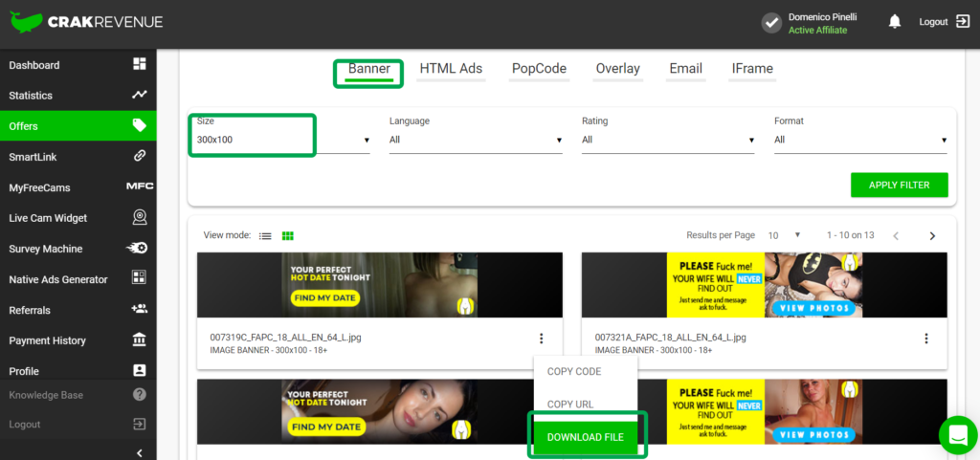Open options menu for 007321A banner
The height and width of the screenshot is (460, 980).
coord(926,339)
